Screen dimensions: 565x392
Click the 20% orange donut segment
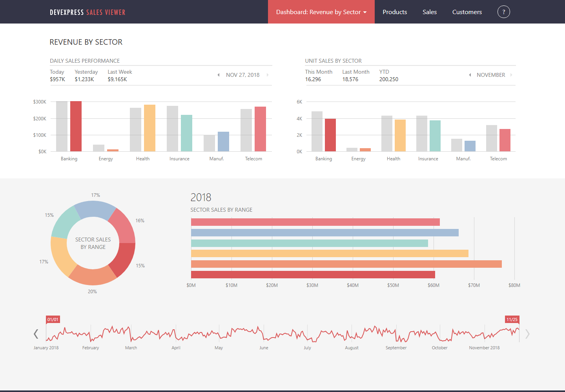point(93,276)
